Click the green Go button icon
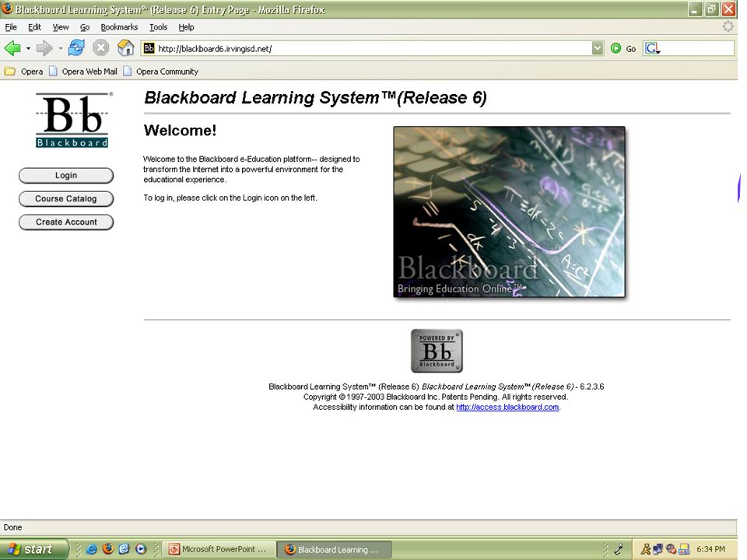Screen dimensions: 747x560 [615, 48]
